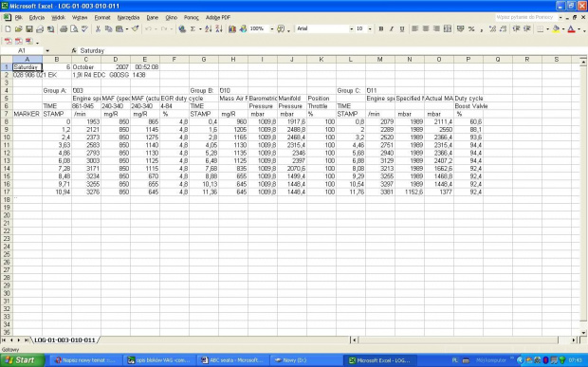Open the Print Preview tool
Viewport: 588px width, 367px height.
74,28
